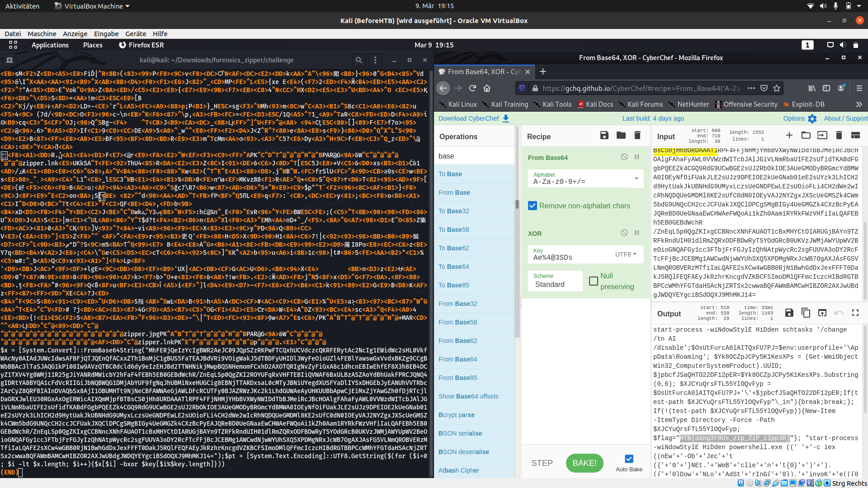Click Activities (Aktivitäten) in top bar
868x488 pixels.
(x=22, y=6)
